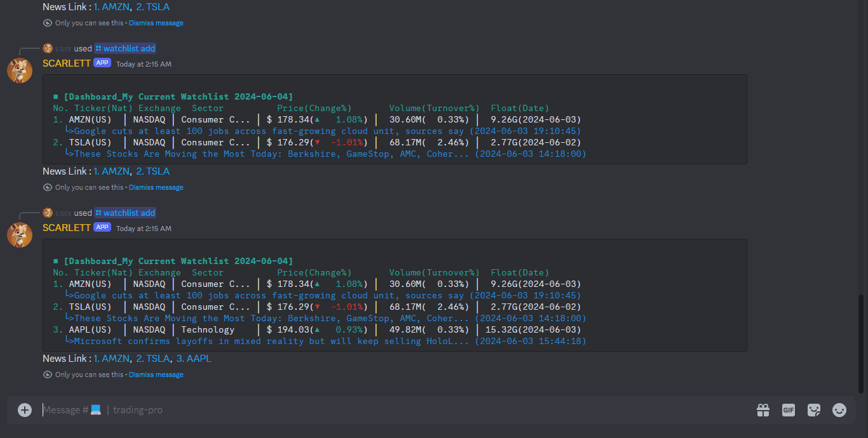Screen dimensions: 868x438
Task: Dismiss message under three-stock watchlist
Action: 156,375
